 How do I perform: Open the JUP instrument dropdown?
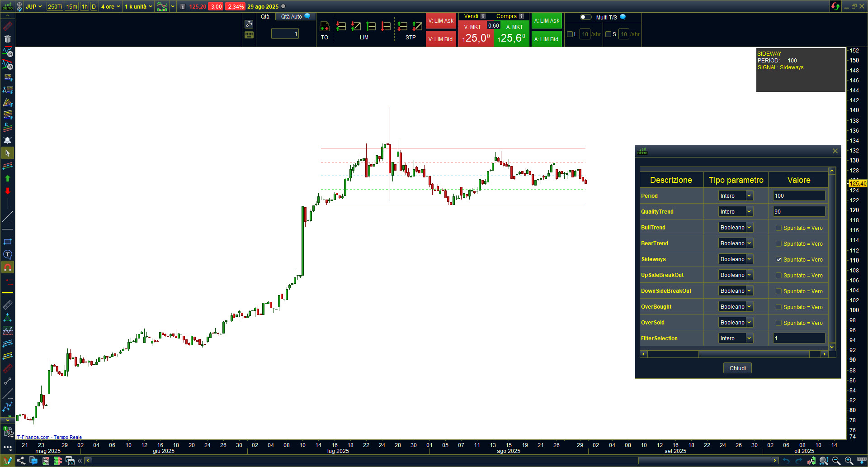[34, 6]
